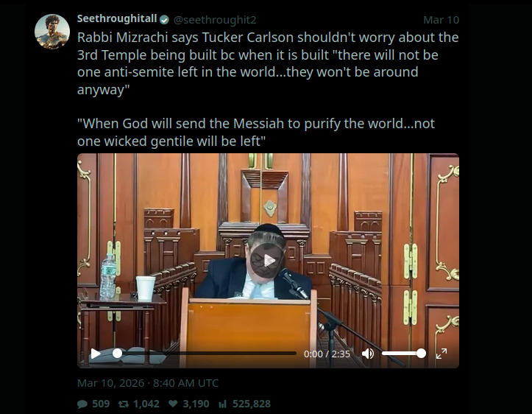The height and width of the screenshot is (414, 532).
Task: Open the Mar 10, 2026 timestamp link
Action: coord(148,383)
